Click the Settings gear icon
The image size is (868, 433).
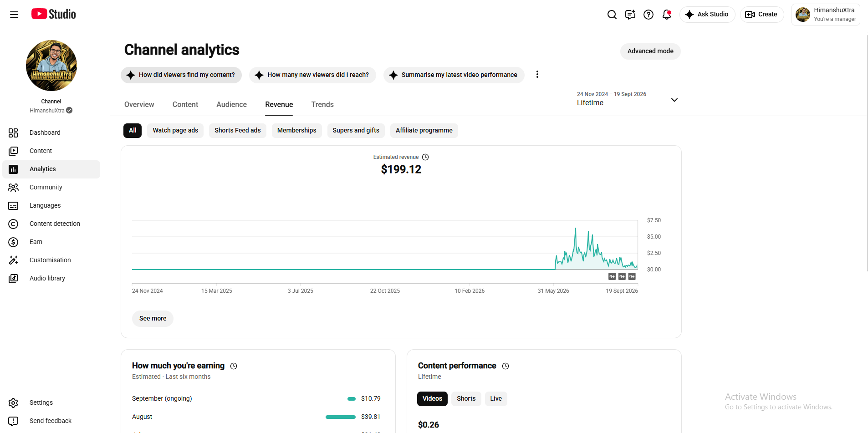[x=13, y=403]
